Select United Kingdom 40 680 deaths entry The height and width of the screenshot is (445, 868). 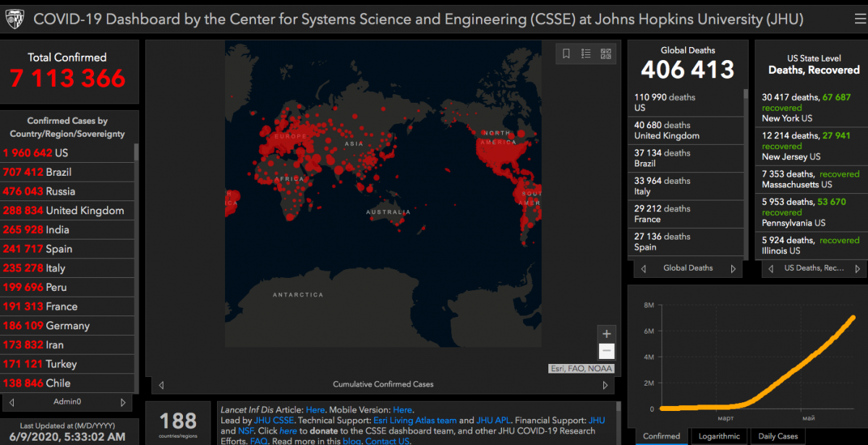(x=687, y=130)
